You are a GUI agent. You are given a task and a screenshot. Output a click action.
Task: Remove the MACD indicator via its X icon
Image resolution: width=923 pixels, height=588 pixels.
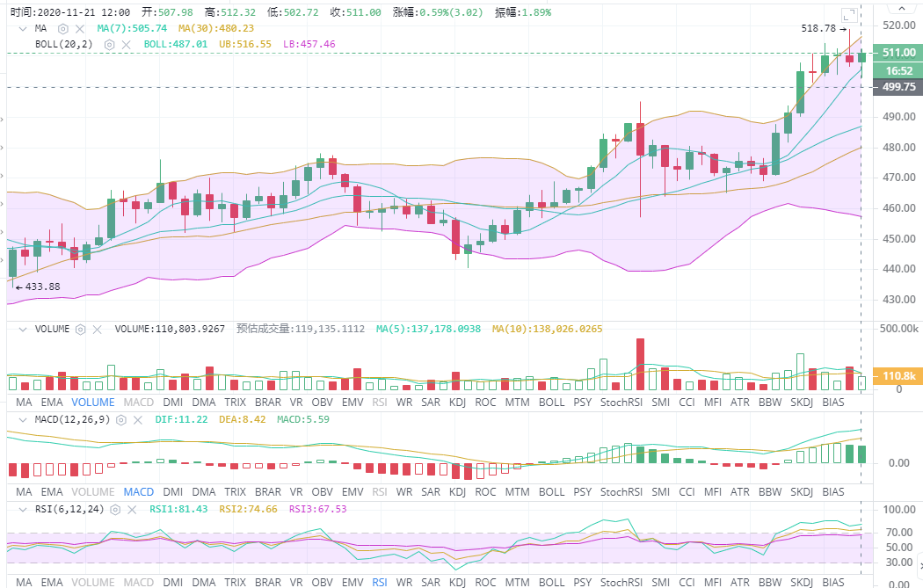(137, 419)
